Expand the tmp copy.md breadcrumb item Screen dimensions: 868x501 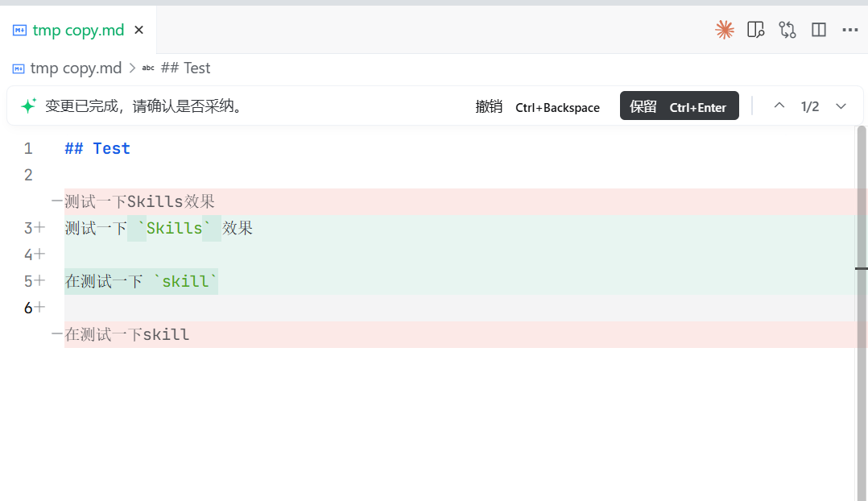pos(75,68)
